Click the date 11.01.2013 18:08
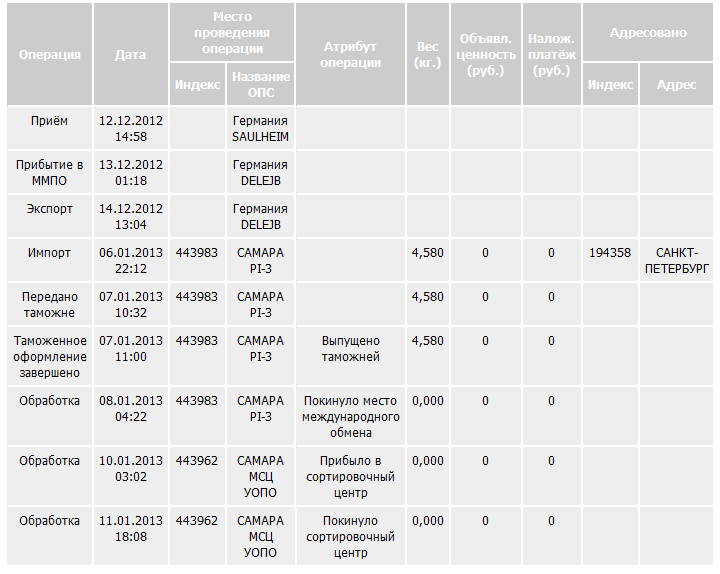This screenshot has width=720, height=574. tap(131, 528)
